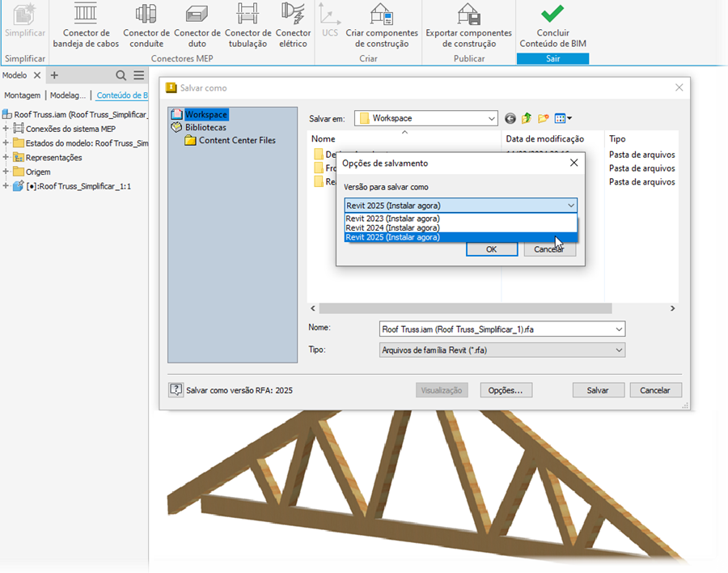This screenshot has width=728, height=573.
Task: Go up one folder level
Action: point(527,118)
